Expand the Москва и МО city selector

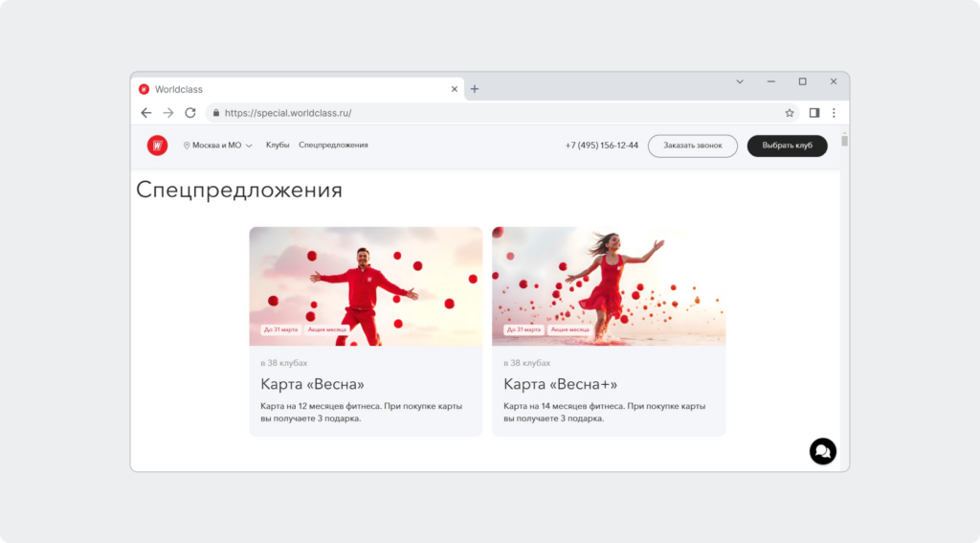pos(217,146)
